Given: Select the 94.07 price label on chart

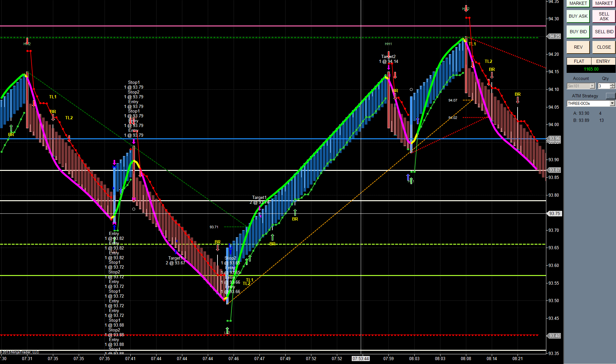Looking at the screenshot, I should point(453,100).
